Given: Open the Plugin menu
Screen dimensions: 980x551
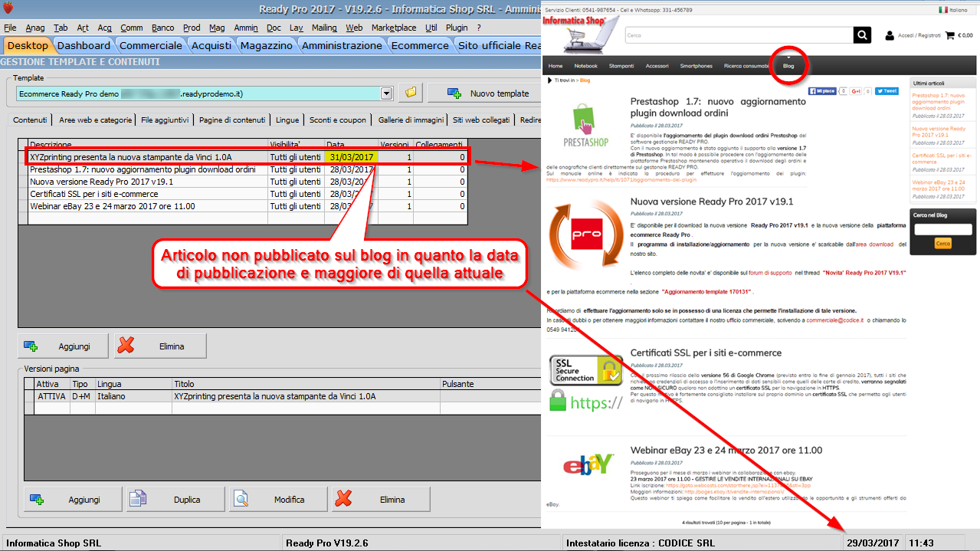Looking at the screenshot, I should [x=457, y=28].
